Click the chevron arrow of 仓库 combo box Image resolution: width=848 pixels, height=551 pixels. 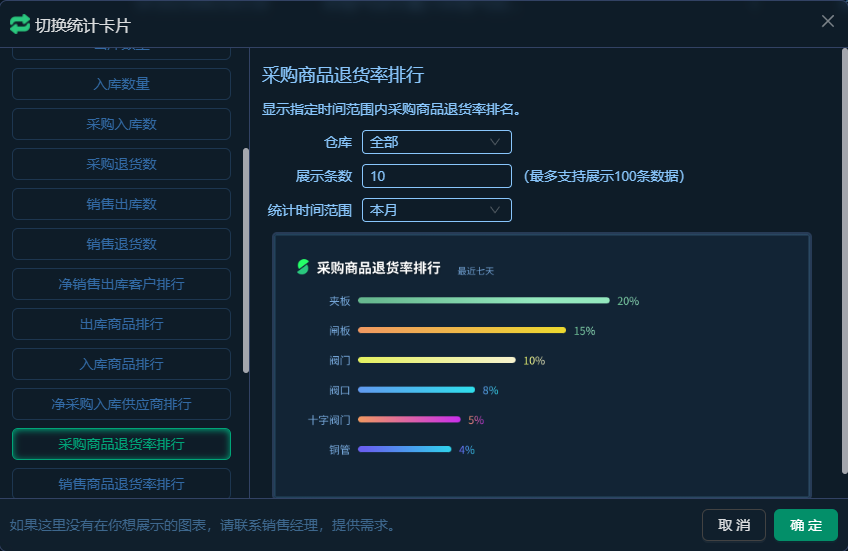[495, 142]
